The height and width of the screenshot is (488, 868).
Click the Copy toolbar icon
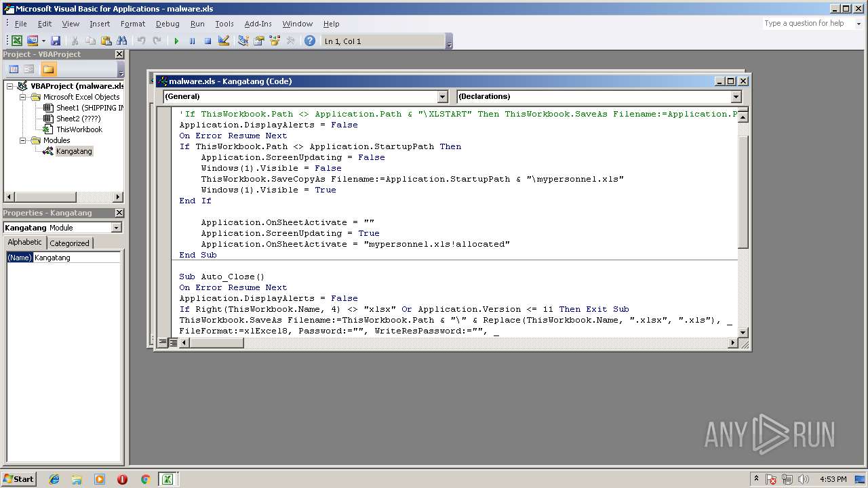[x=90, y=41]
